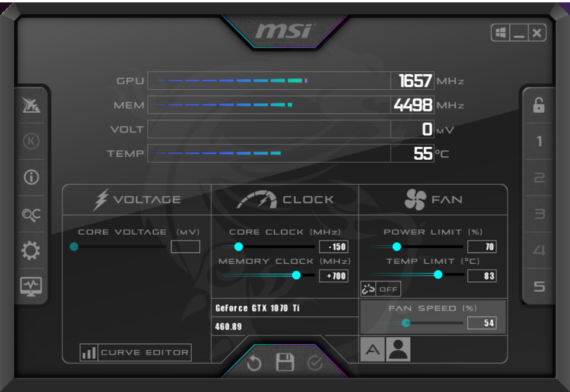The image size is (570, 392).
Task: Click the reset to defaults icon
Action: (254, 363)
